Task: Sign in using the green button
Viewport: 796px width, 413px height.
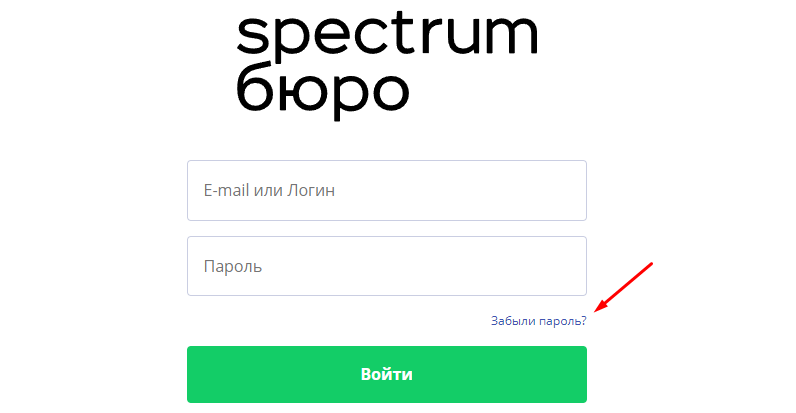Action: (386, 374)
